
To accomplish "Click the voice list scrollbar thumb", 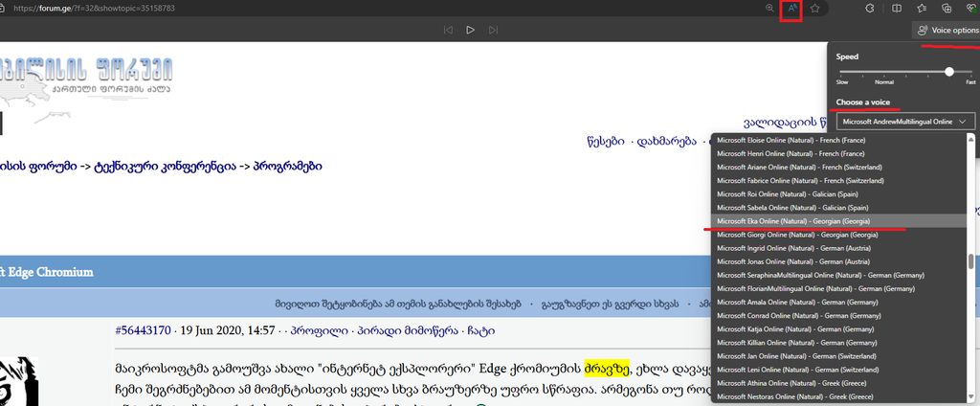I will click(x=970, y=260).
